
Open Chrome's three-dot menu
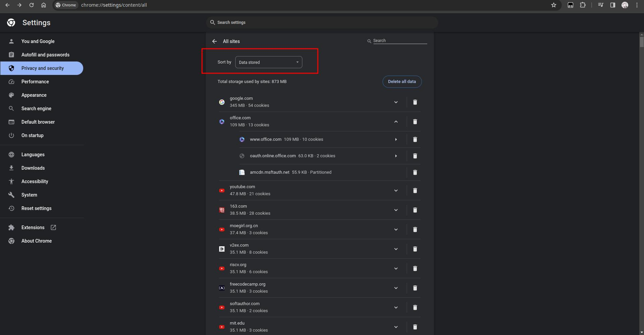[637, 5]
